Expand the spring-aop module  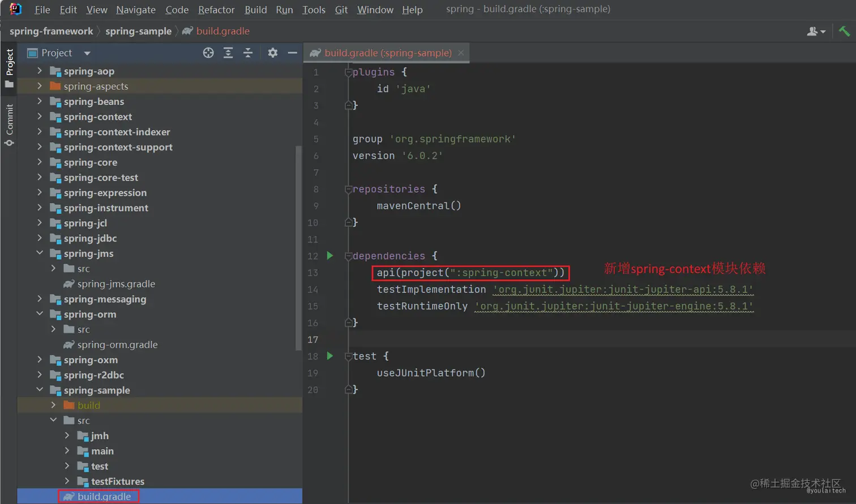[39, 71]
